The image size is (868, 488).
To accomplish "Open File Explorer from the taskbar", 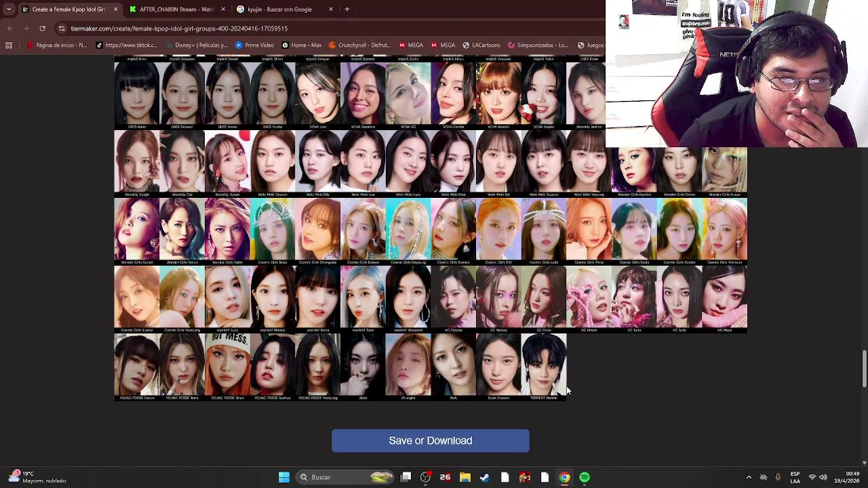I will tap(465, 477).
